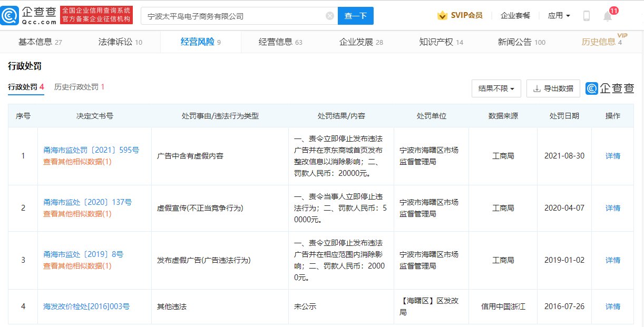Open the 结果不限 filter dropdown
The height and width of the screenshot is (327, 644).
coord(495,88)
